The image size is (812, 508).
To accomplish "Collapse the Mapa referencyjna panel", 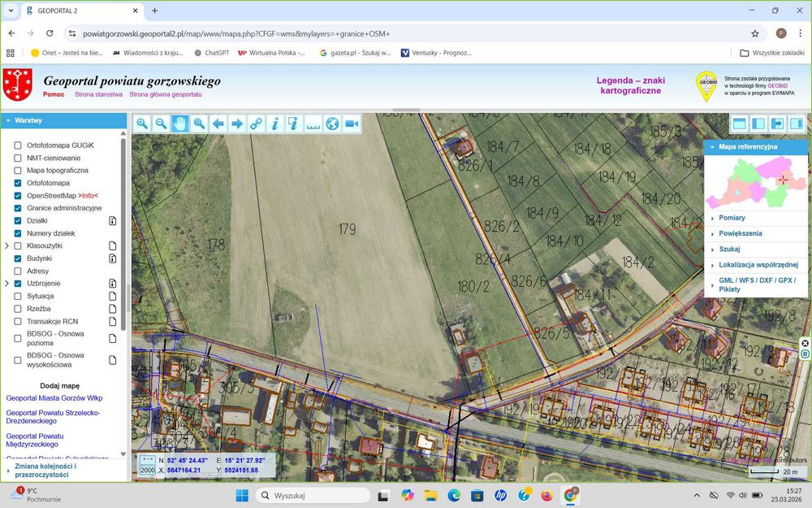I will (x=755, y=146).
